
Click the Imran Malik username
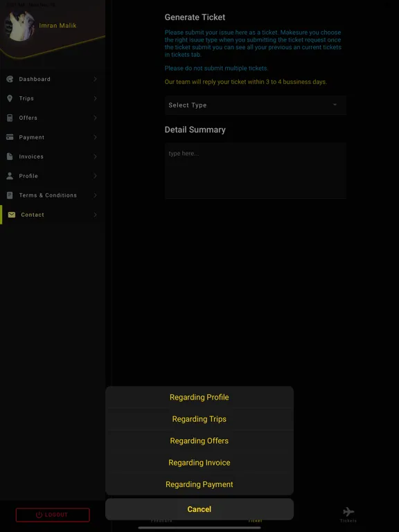tap(57, 26)
